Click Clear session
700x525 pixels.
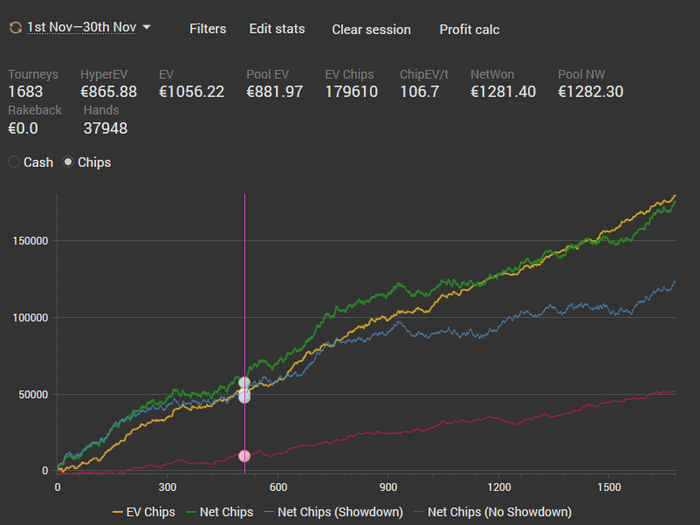click(371, 29)
